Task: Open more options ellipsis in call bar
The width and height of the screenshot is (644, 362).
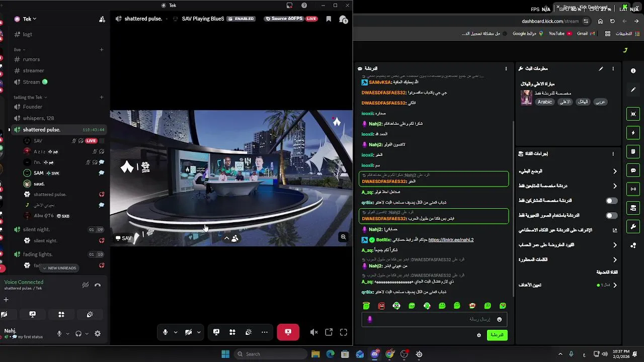Action: 265,332
